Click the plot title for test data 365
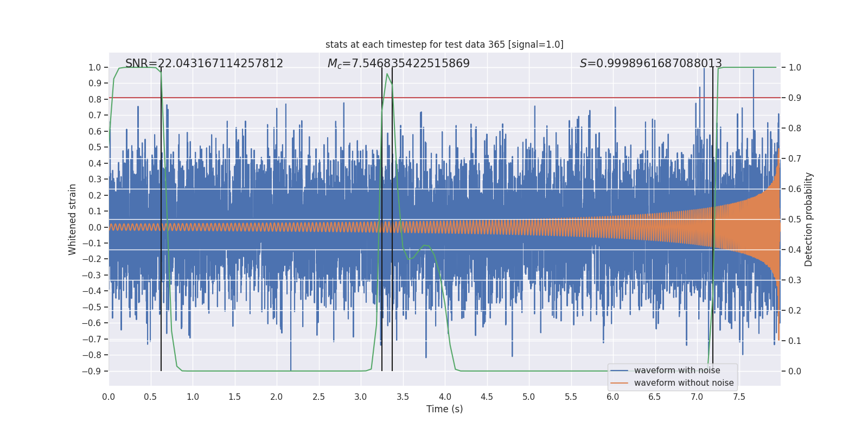 point(444,44)
